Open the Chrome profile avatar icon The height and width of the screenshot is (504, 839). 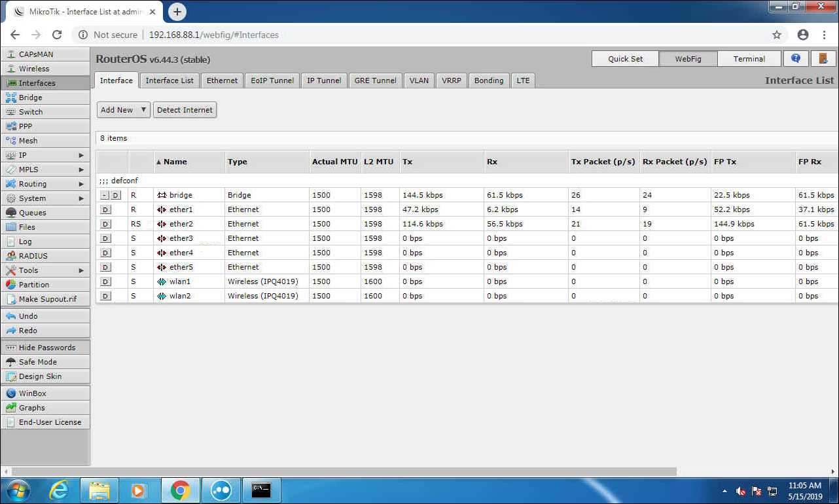803,35
